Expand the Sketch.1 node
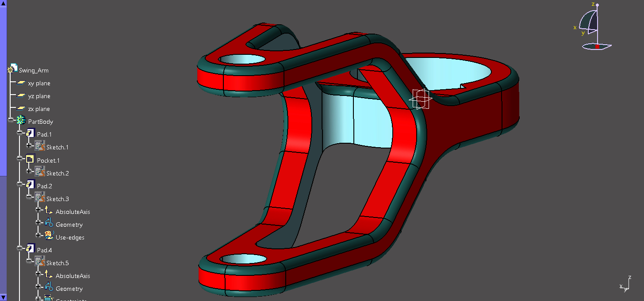This screenshot has width=644, height=301. tap(29, 146)
